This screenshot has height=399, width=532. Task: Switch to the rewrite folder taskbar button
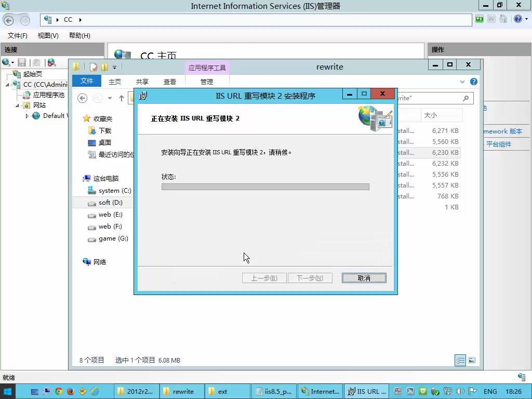click(181, 392)
